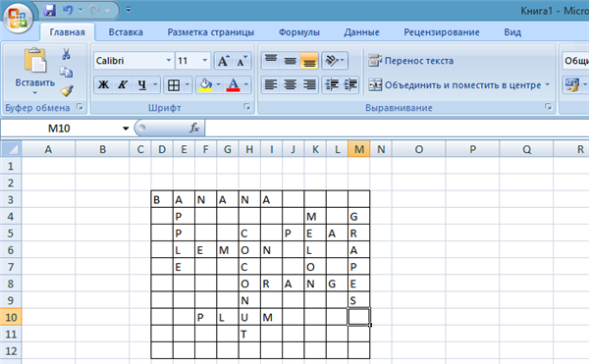
Task: Toggle underline Ч formatting
Action: point(142,84)
